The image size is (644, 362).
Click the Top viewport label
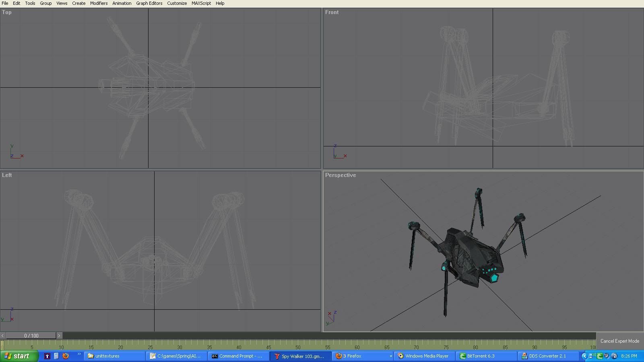click(7, 12)
